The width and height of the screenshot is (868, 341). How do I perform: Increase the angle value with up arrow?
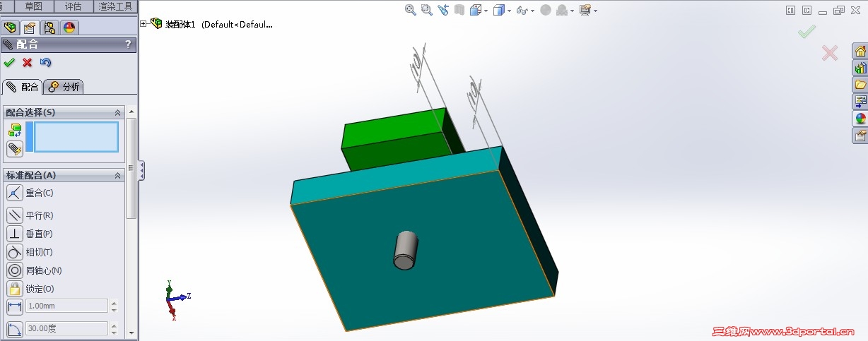[x=115, y=325]
